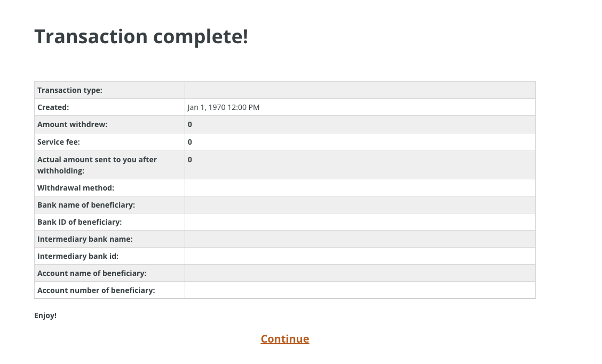This screenshot has width=602, height=364.
Task: Select the Service fee value 0
Action: click(x=190, y=142)
